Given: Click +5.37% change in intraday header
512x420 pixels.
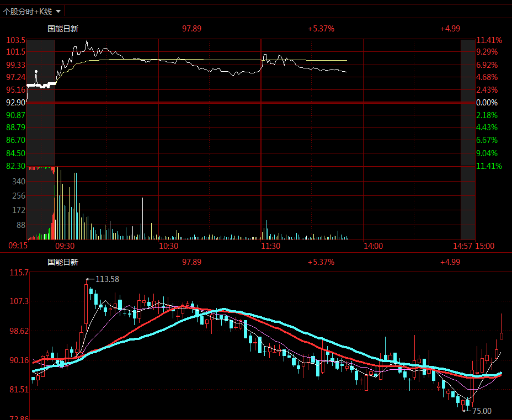Looking at the screenshot, I should tap(321, 29).
